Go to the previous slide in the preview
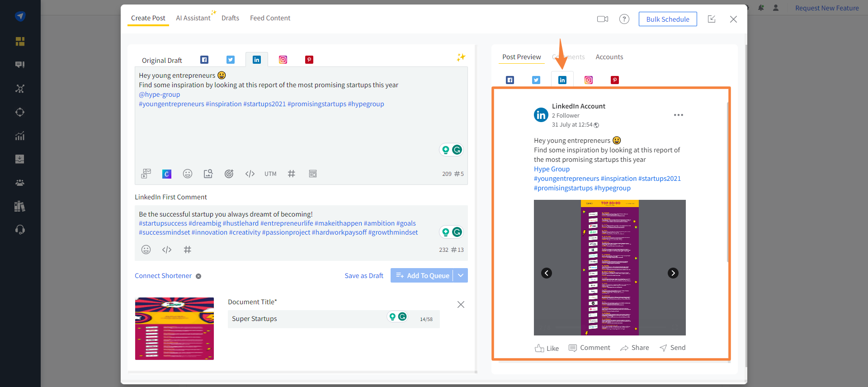Screen dimensions: 868x387 coord(547,273)
